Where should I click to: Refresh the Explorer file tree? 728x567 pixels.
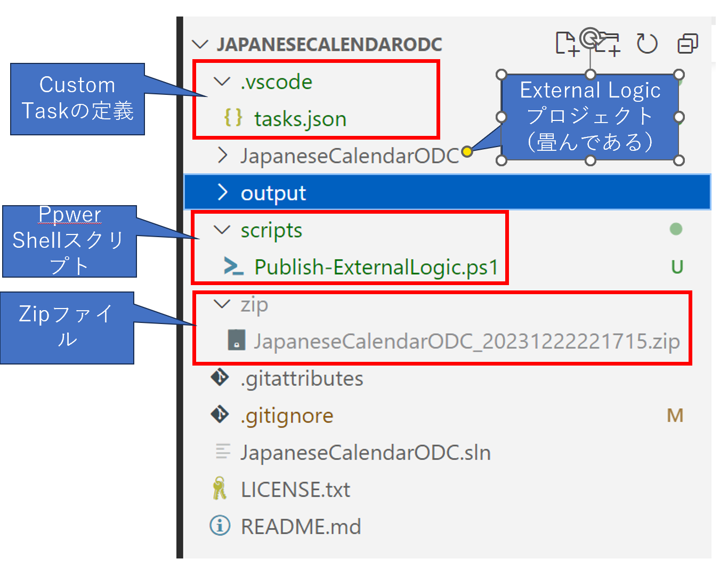(x=647, y=44)
